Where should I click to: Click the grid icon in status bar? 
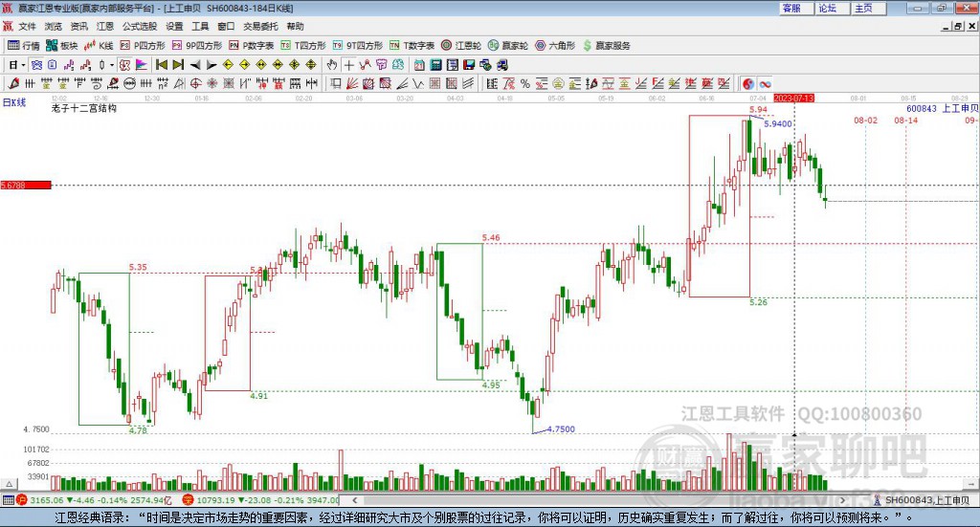(x=8, y=500)
